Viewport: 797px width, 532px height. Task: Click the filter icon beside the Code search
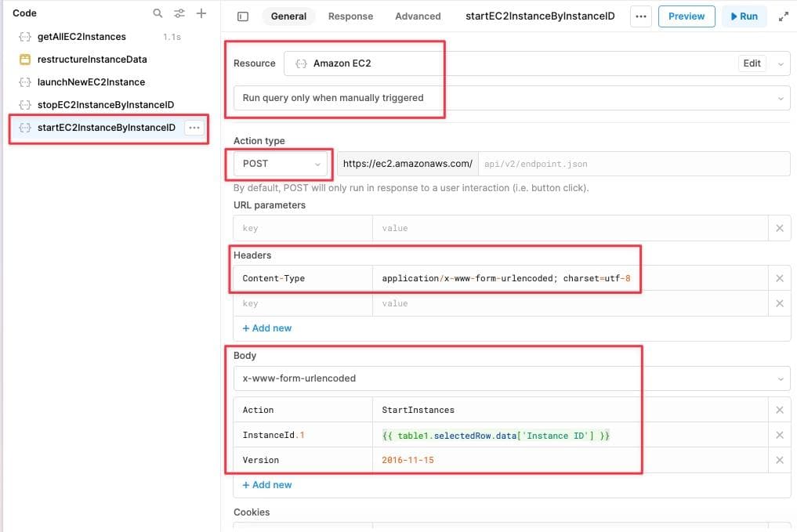click(179, 13)
